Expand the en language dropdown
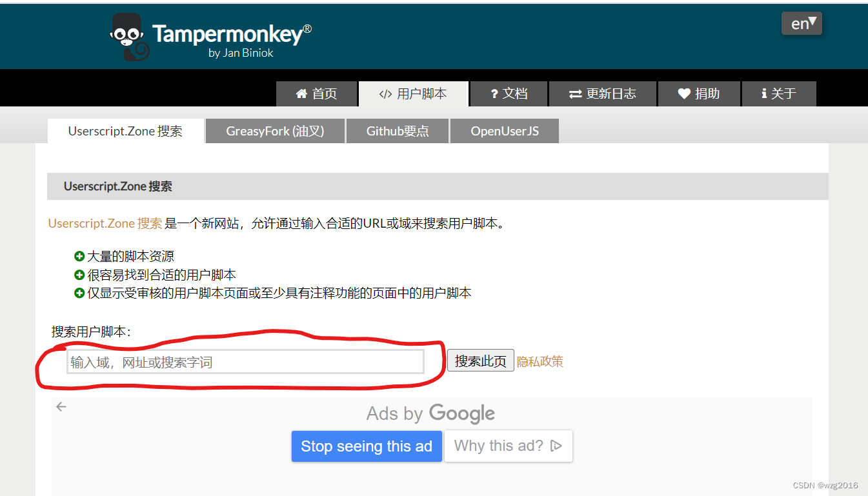868x496 pixels. [802, 23]
